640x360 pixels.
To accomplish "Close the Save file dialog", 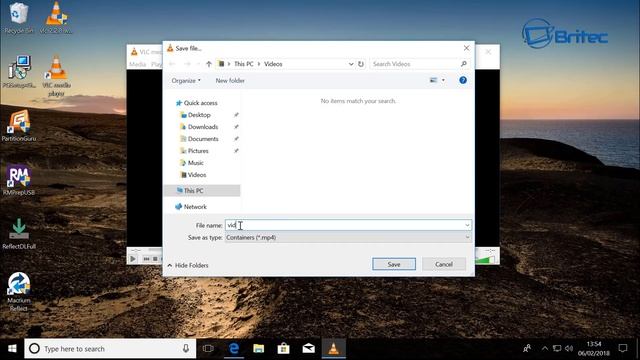I will click(x=466, y=48).
